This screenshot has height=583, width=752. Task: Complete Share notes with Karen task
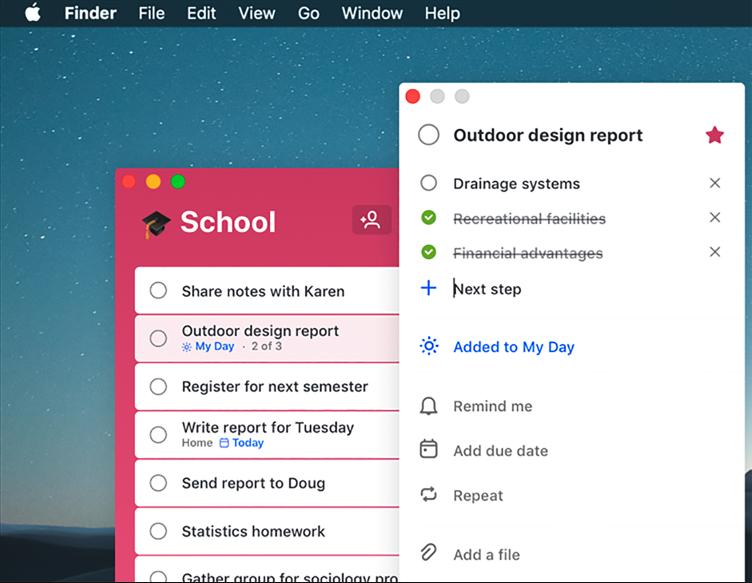(158, 290)
